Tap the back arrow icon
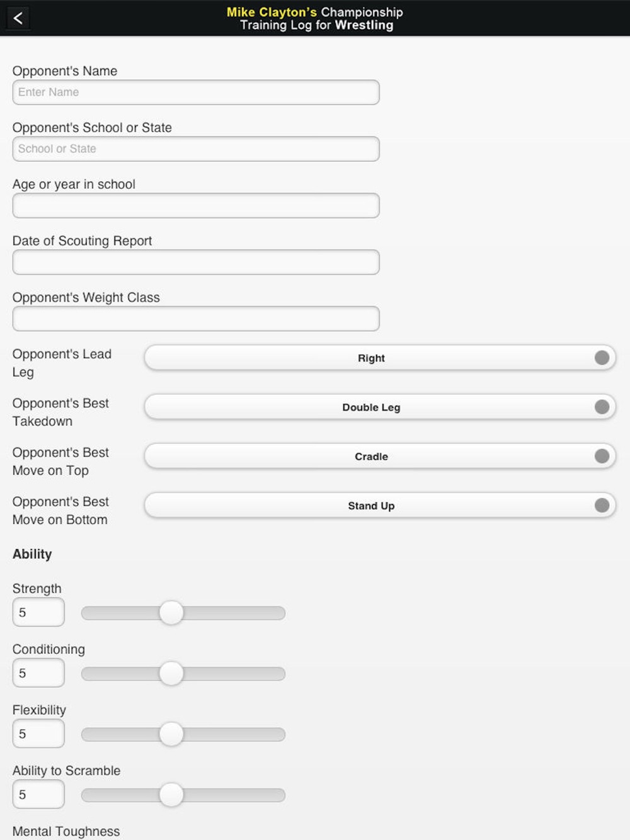This screenshot has width=630, height=840. pyautogui.click(x=18, y=18)
